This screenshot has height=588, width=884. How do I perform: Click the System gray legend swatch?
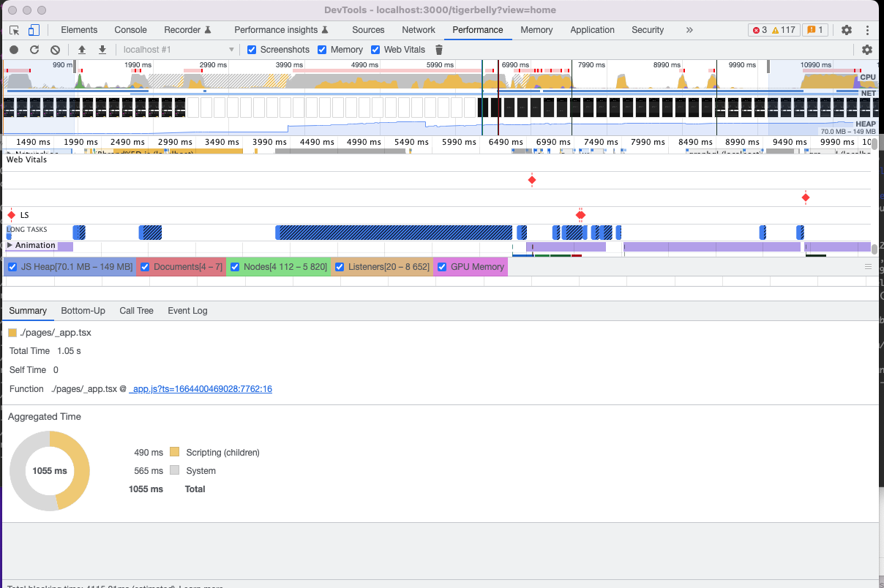click(x=174, y=471)
